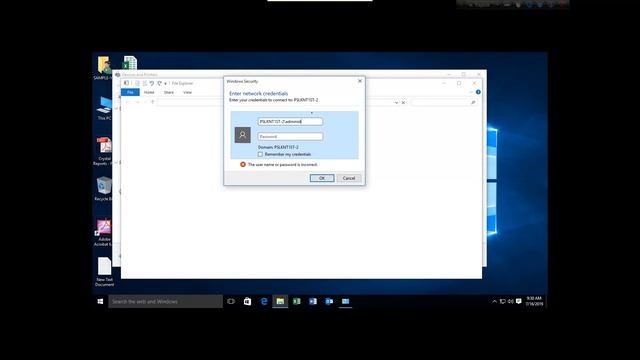The width and height of the screenshot is (640, 360).
Task: Tick the Remember my credentials checkbox
Action: 260,154
